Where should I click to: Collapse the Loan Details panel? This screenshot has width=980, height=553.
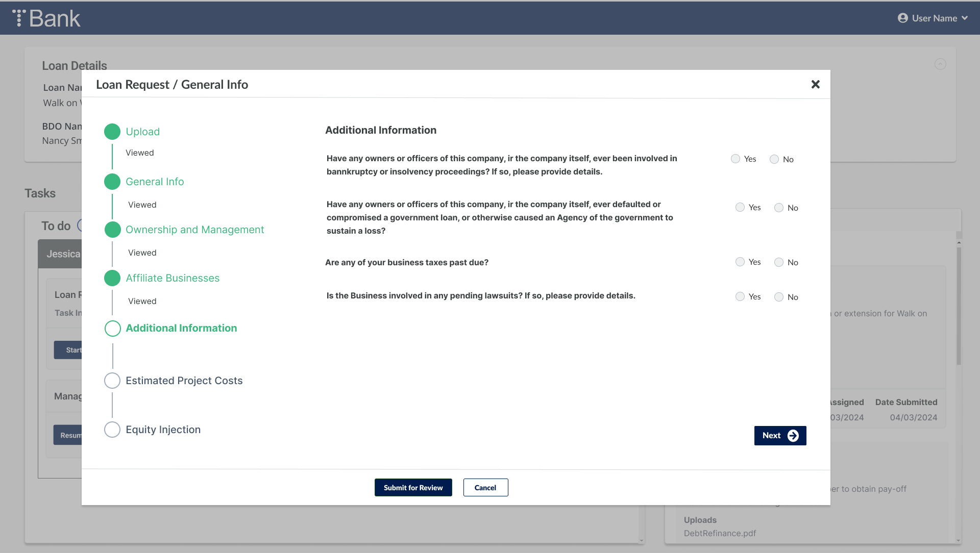[x=940, y=64]
